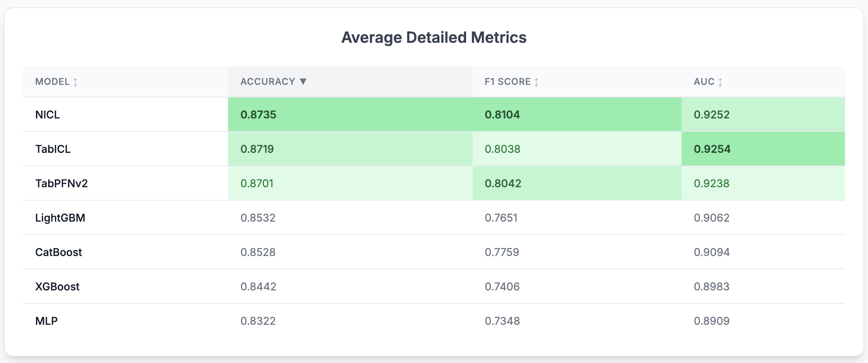Click MLP AUC value 0.8909
The width and height of the screenshot is (868, 363).
click(712, 321)
